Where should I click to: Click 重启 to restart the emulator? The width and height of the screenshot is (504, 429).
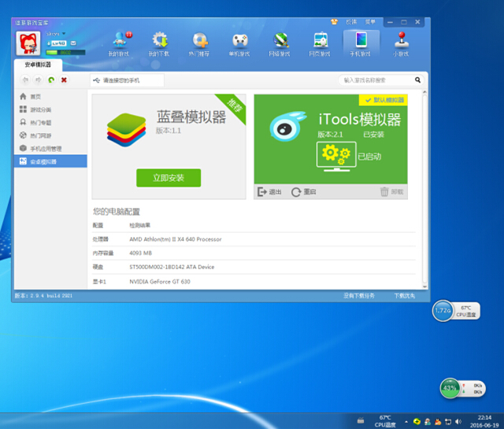[304, 192]
